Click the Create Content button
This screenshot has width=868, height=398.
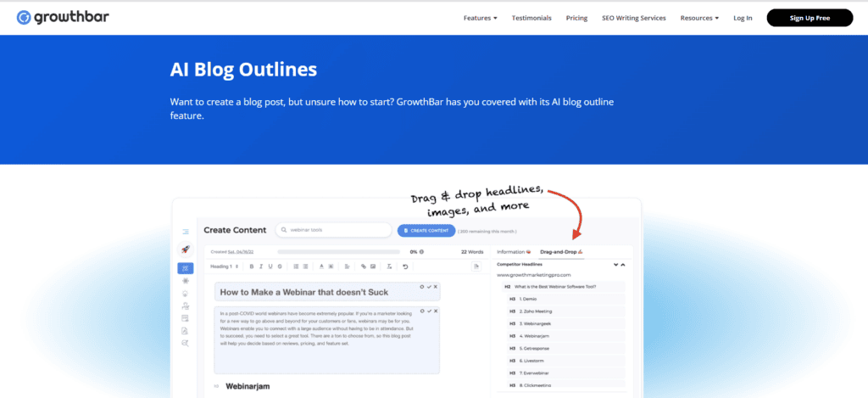[x=426, y=231]
